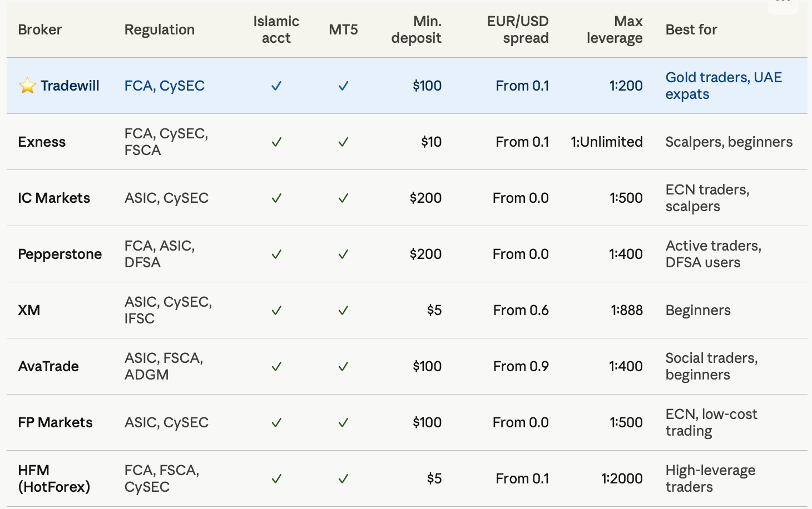Click AvaTrade's Islamic account checkmark
This screenshot has width=812, height=509.
pyautogui.click(x=276, y=366)
